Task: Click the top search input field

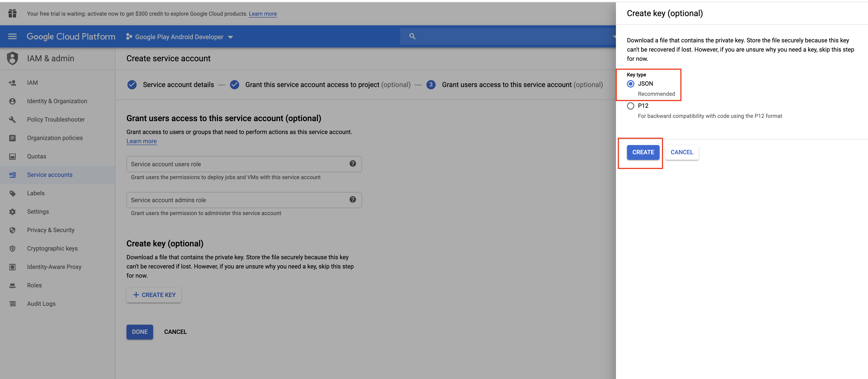Action: click(x=508, y=36)
